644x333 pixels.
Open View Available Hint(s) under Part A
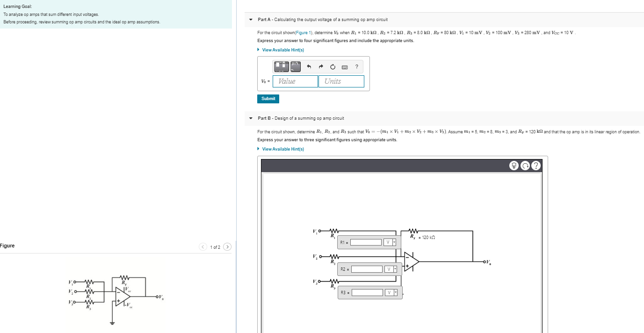click(x=282, y=50)
